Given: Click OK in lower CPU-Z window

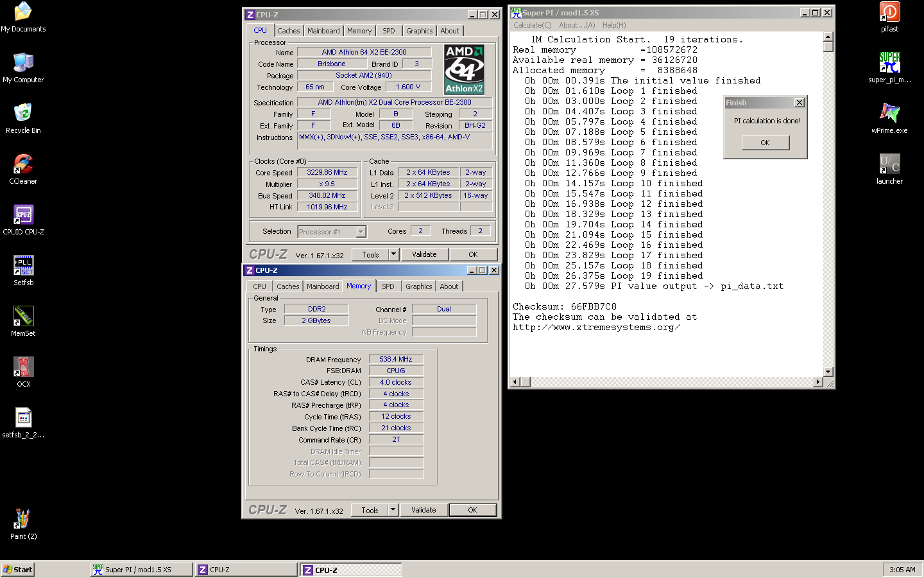Looking at the screenshot, I should click(473, 510).
